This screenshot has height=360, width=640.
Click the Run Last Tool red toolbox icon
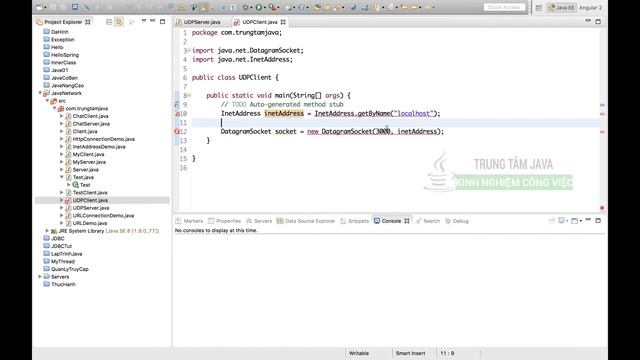click(x=272, y=7)
